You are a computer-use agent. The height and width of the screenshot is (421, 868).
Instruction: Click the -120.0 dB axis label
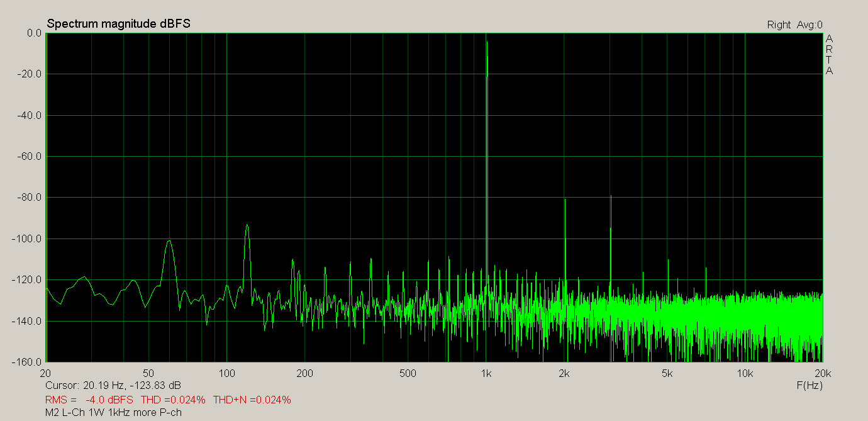tap(28, 280)
